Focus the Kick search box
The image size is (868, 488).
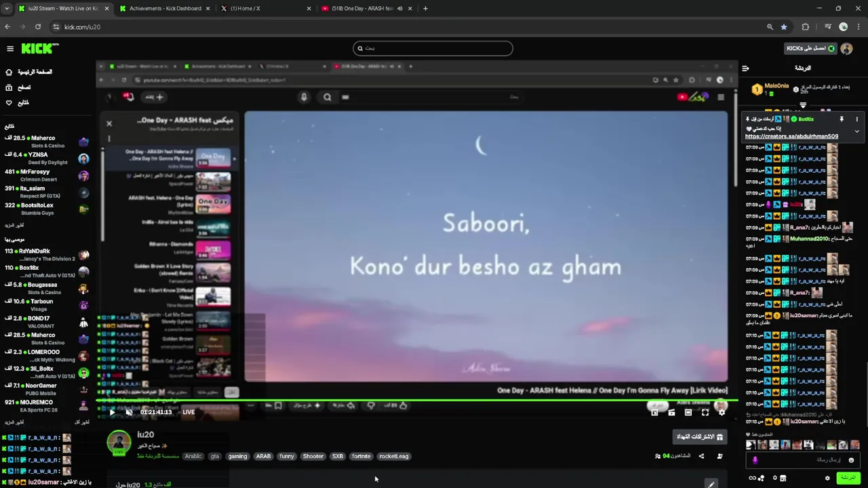(x=433, y=48)
